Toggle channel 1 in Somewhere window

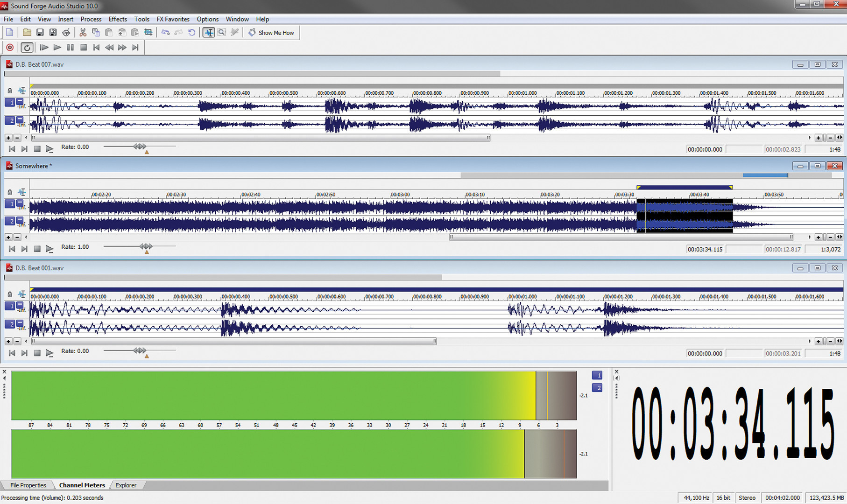[10, 204]
